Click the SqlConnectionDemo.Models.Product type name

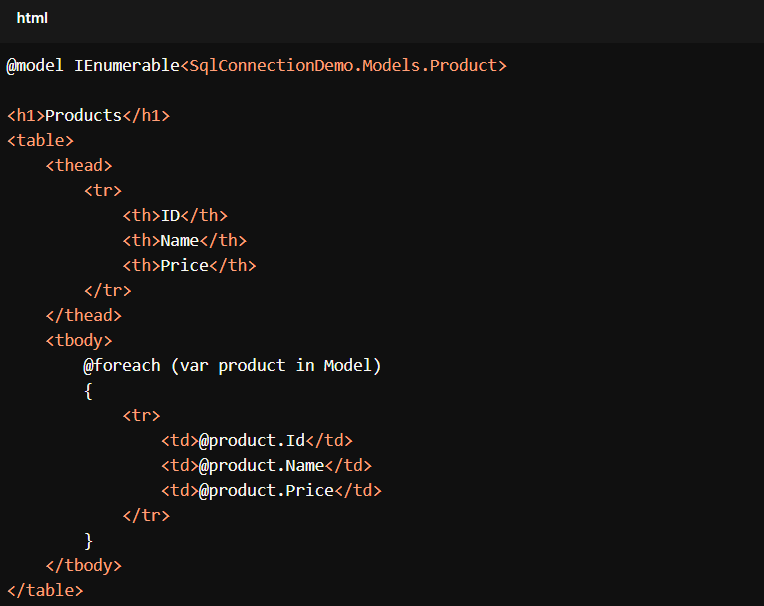coord(344,66)
